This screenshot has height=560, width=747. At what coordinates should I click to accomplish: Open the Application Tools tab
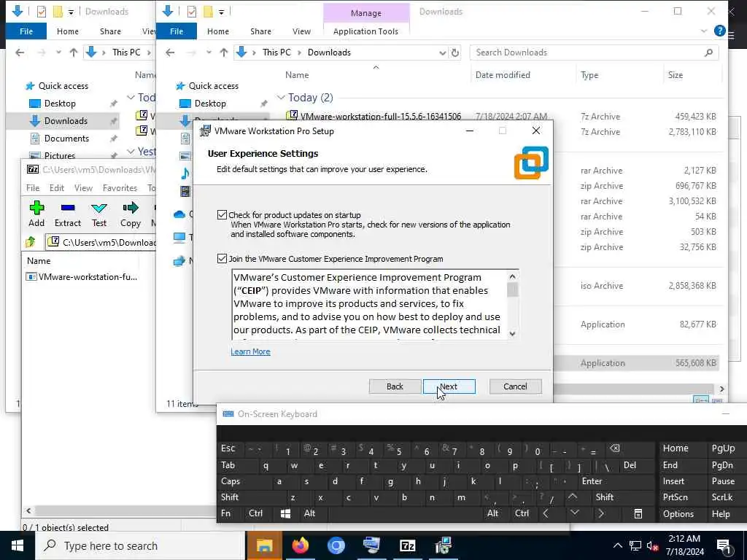pos(365,31)
